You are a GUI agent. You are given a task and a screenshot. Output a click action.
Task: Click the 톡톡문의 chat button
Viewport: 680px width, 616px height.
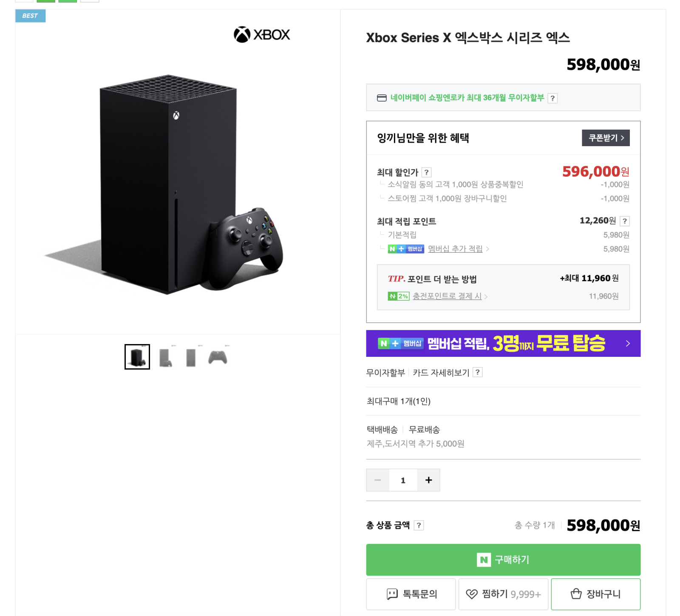pyautogui.click(x=411, y=594)
